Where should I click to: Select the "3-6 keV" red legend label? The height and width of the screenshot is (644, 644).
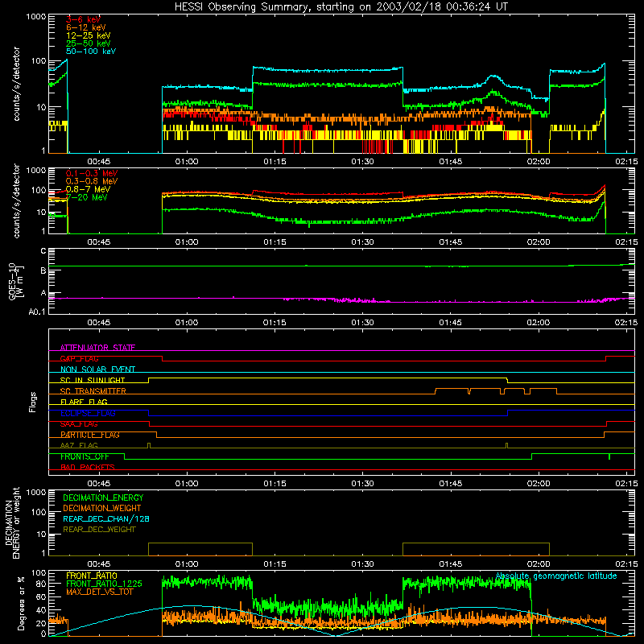coord(83,19)
